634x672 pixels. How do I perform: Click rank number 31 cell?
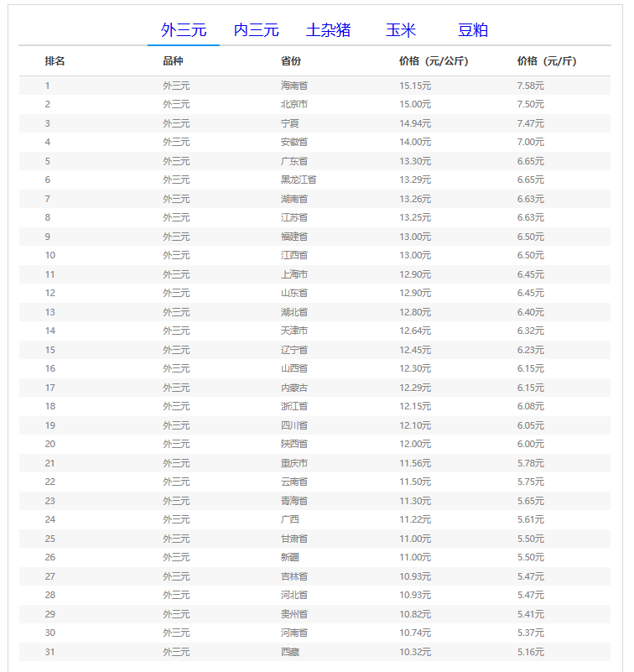tap(50, 652)
